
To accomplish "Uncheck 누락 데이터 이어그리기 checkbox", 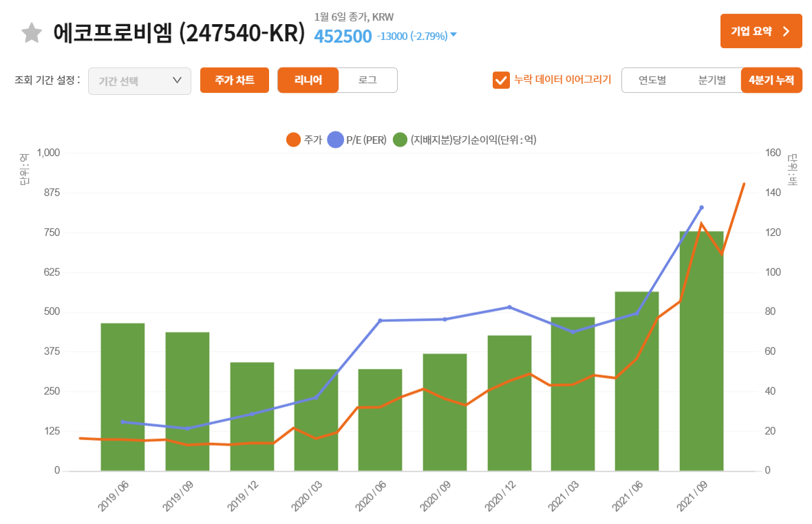I will pos(501,80).
